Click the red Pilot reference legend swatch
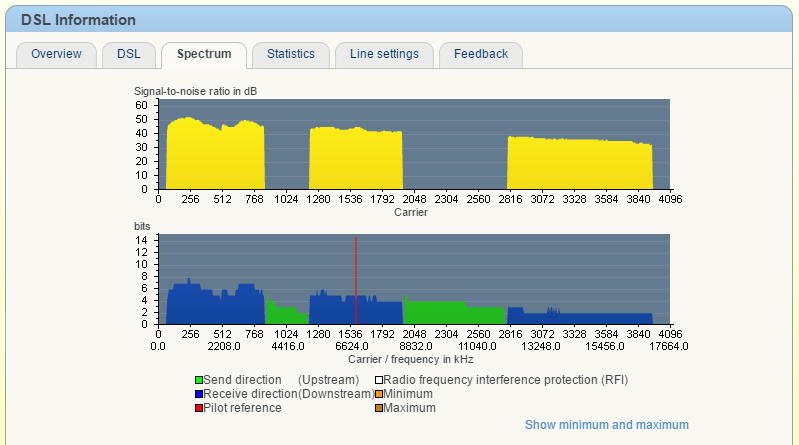The height and width of the screenshot is (445, 799). (x=199, y=408)
